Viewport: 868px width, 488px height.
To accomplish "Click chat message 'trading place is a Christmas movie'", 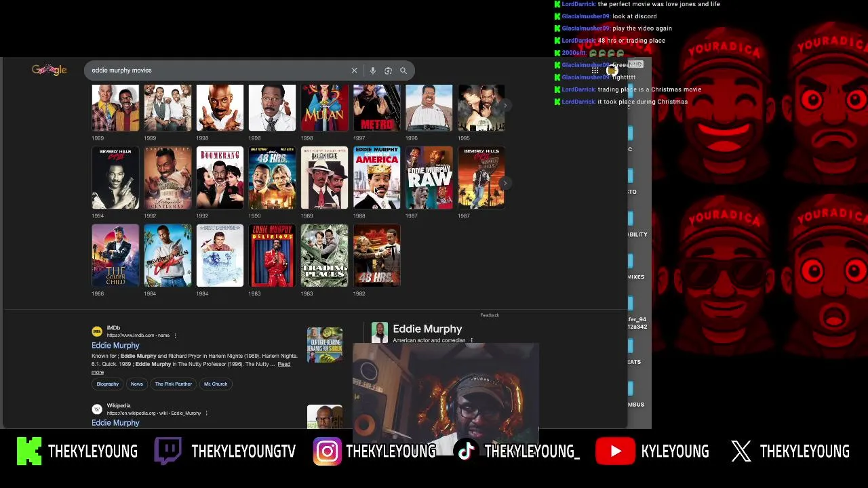I will pyautogui.click(x=649, y=89).
